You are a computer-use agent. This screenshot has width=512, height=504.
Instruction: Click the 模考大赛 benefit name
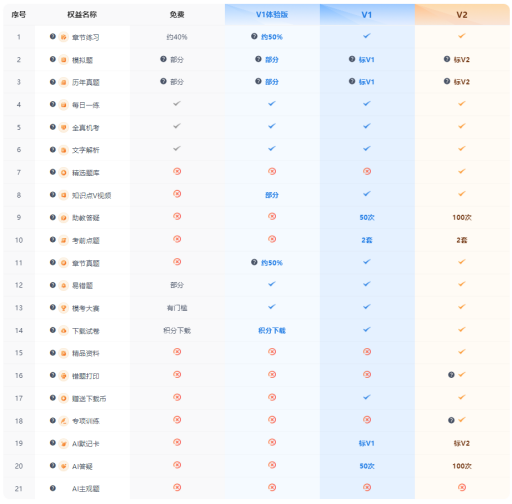coord(86,308)
